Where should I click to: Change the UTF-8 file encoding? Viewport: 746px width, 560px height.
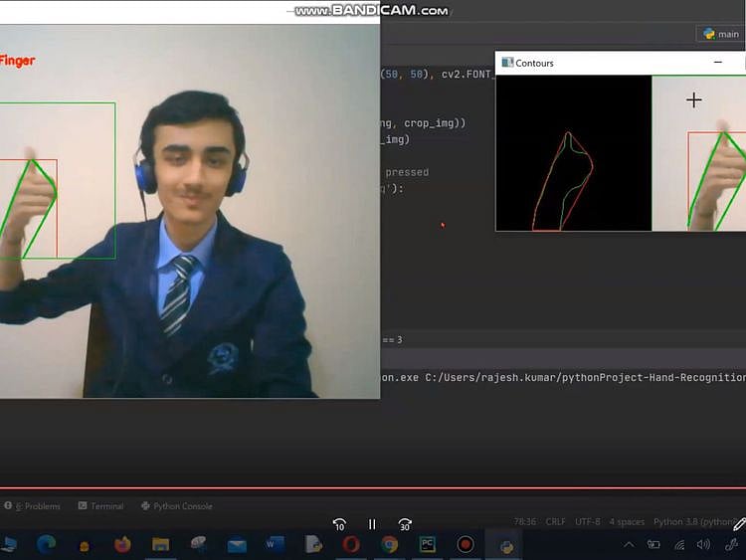point(587,522)
